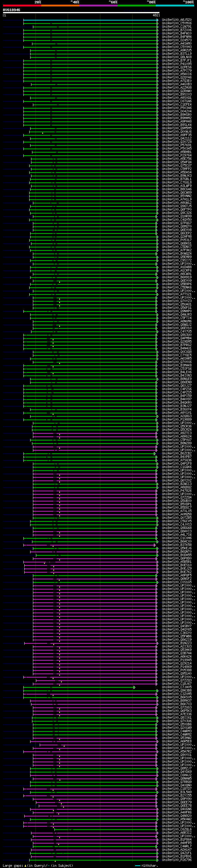This screenshot has width=197, height=868.
Task: Click the UniRef100_A9S0Q1 label
Action: pyautogui.click(x=177, y=98)
